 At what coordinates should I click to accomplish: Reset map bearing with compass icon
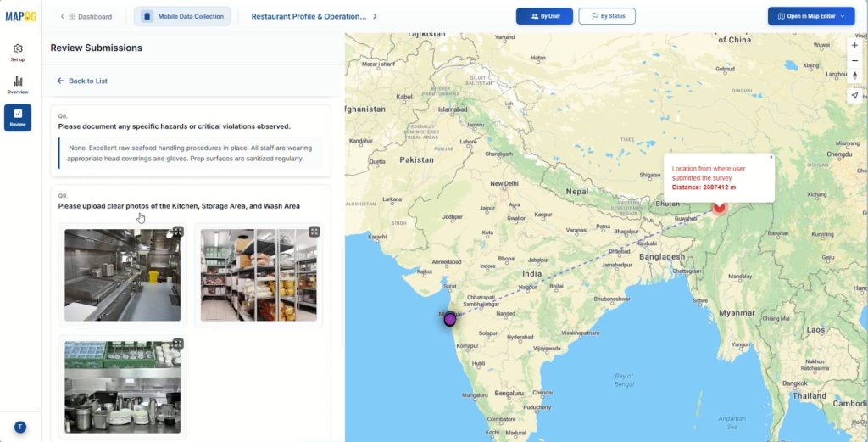[854, 76]
